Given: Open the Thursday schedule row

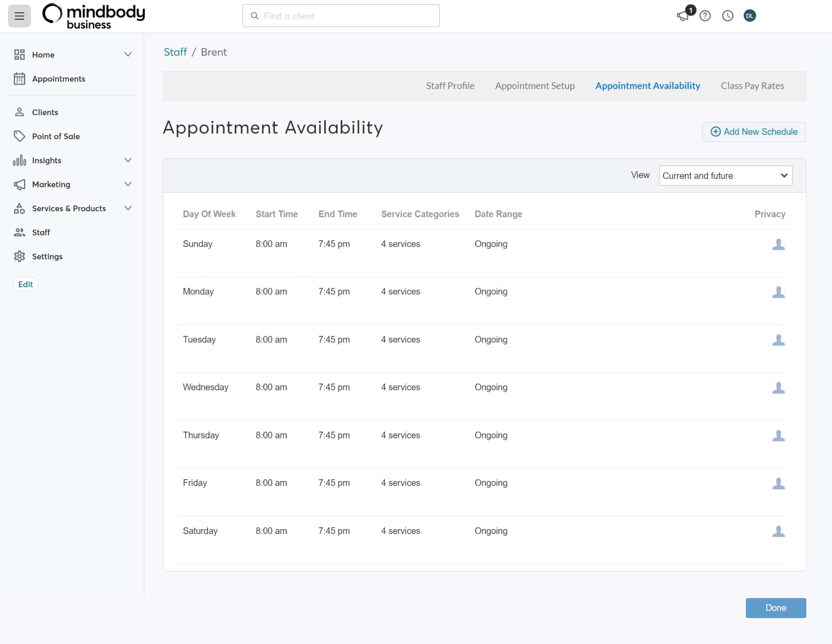Looking at the screenshot, I should click(x=481, y=444).
